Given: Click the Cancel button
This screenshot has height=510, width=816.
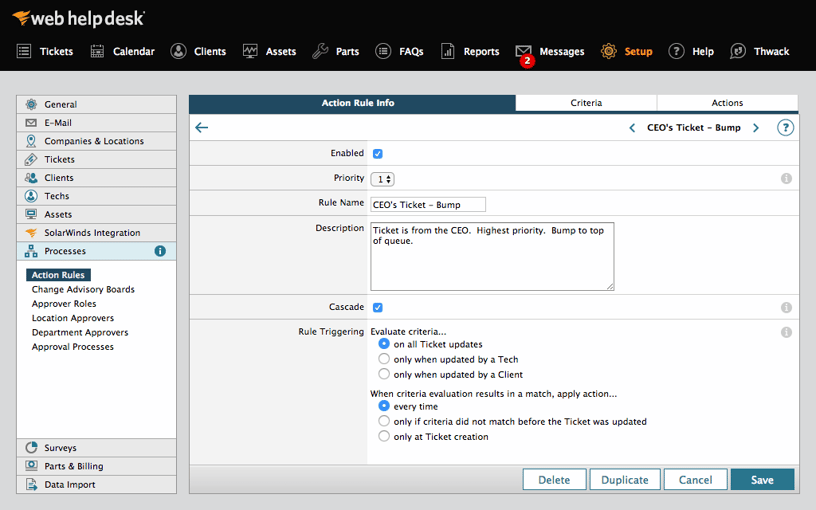Looking at the screenshot, I should pos(695,479).
